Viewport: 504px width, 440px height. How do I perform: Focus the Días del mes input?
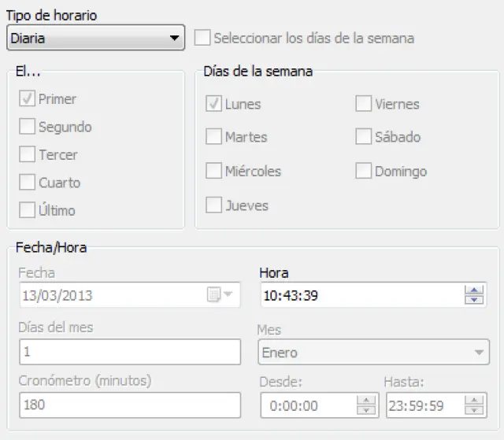[129, 352]
